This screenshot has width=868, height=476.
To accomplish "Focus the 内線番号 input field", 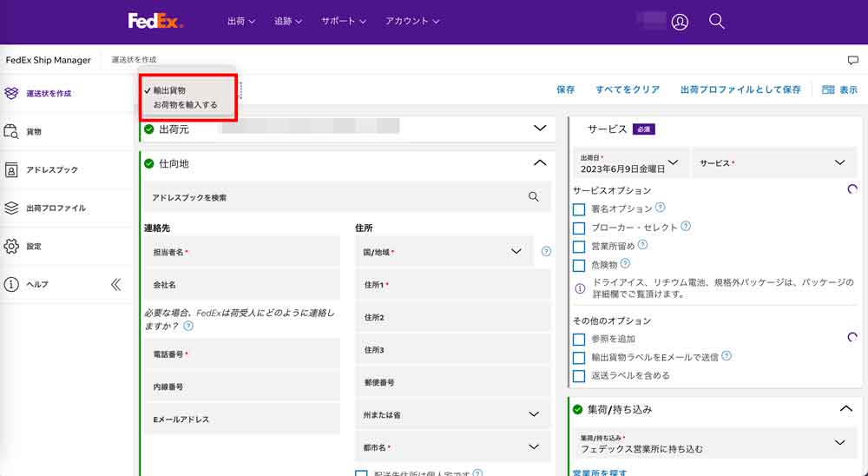I will 242,387.
